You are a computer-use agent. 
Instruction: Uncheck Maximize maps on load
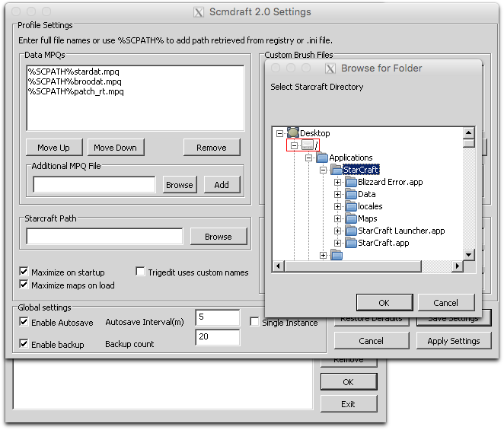point(24,285)
